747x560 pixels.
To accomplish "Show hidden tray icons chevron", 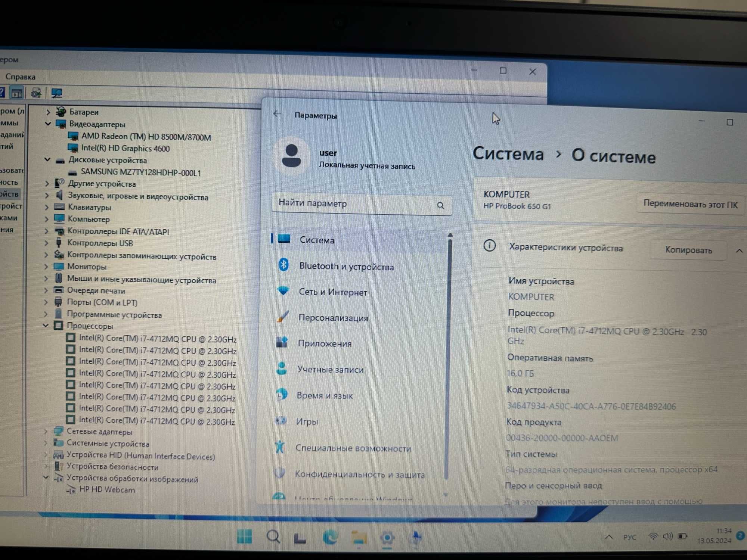I will [609, 537].
